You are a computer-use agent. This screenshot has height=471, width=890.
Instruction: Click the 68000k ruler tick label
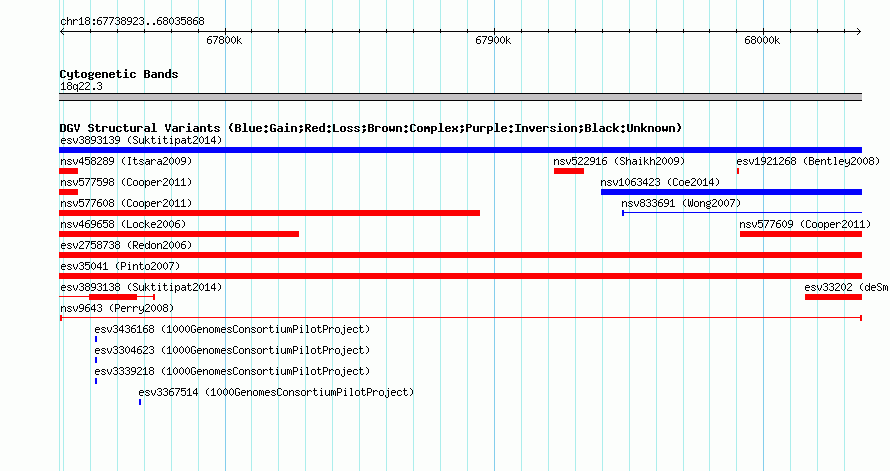pos(762,40)
